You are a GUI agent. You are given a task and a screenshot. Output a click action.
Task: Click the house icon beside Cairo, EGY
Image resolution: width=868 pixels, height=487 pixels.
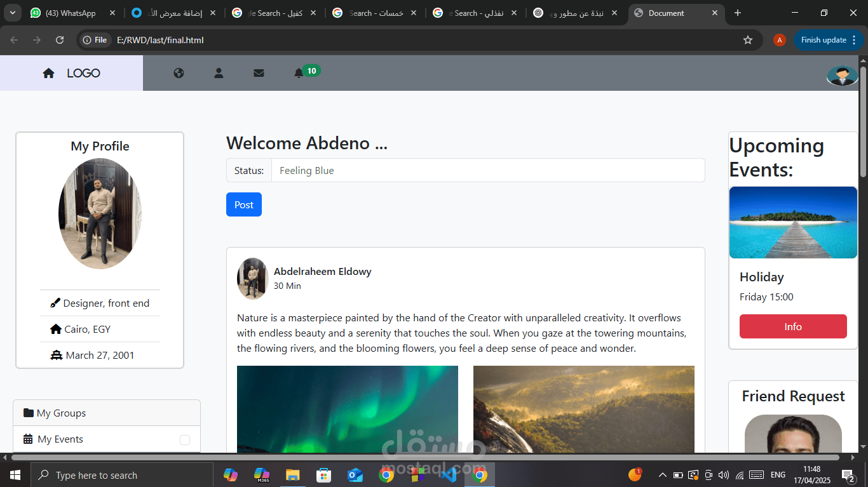56,329
